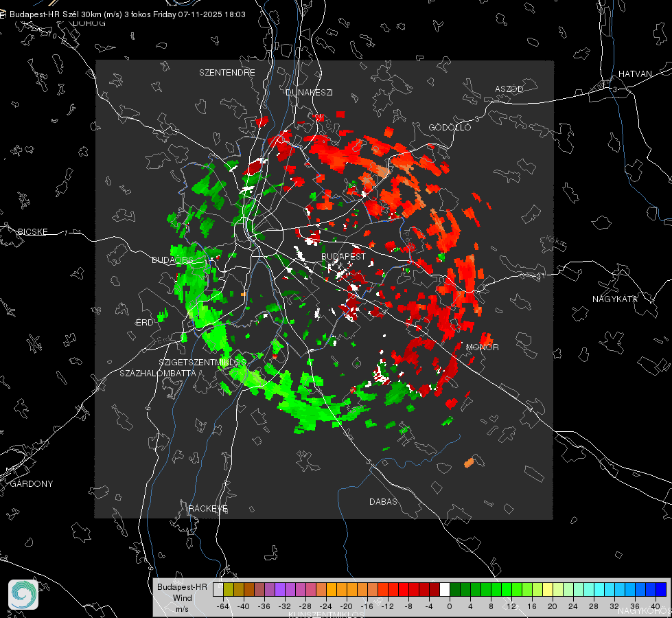Viewport: 672px width, 618px height.
Task: Click the NAGYKÁTA town label
Action: pyautogui.click(x=615, y=299)
